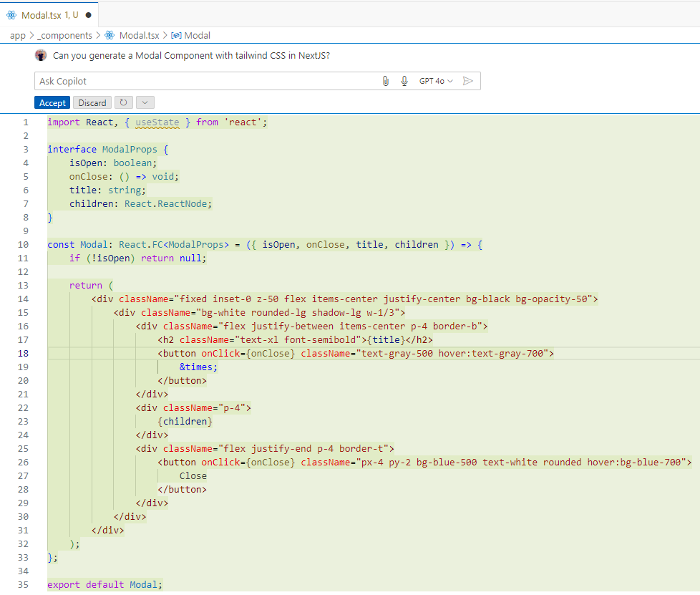Click the React file icon in breadcrumb
Viewport: 700px width, 595px height.
coord(110,35)
